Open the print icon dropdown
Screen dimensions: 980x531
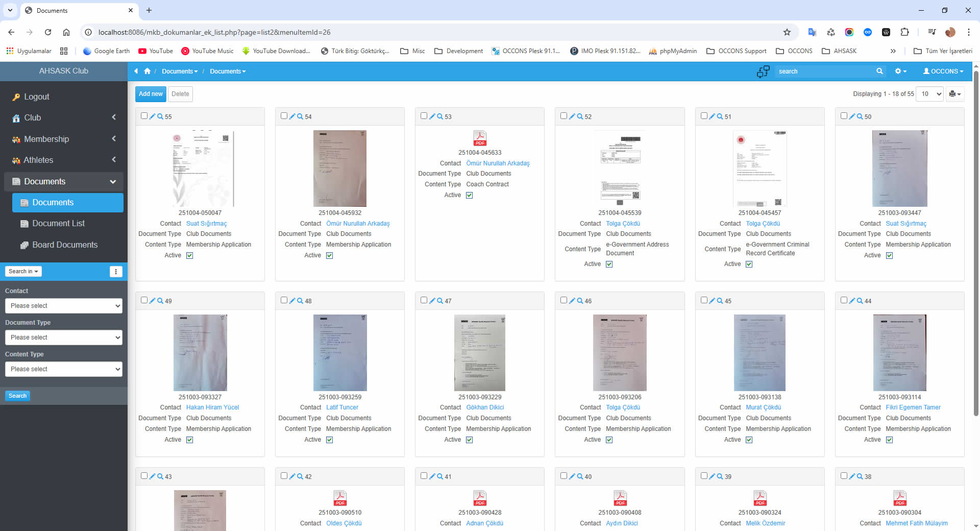(x=954, y=94)
